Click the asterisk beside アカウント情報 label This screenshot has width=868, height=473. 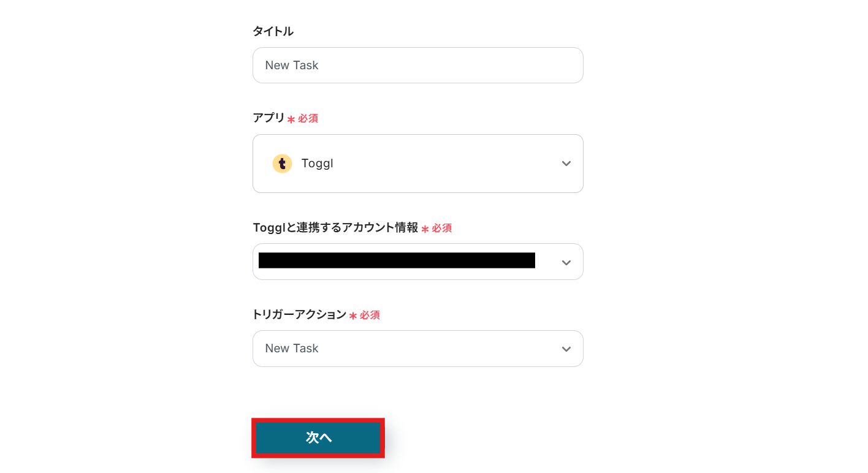click(x=425, y=229)
